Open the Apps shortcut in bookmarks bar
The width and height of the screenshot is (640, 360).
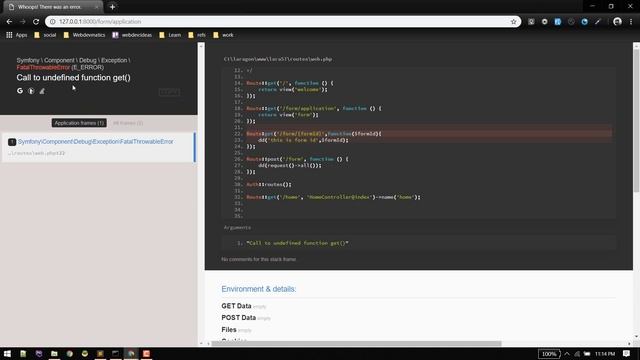pos(16,35)
